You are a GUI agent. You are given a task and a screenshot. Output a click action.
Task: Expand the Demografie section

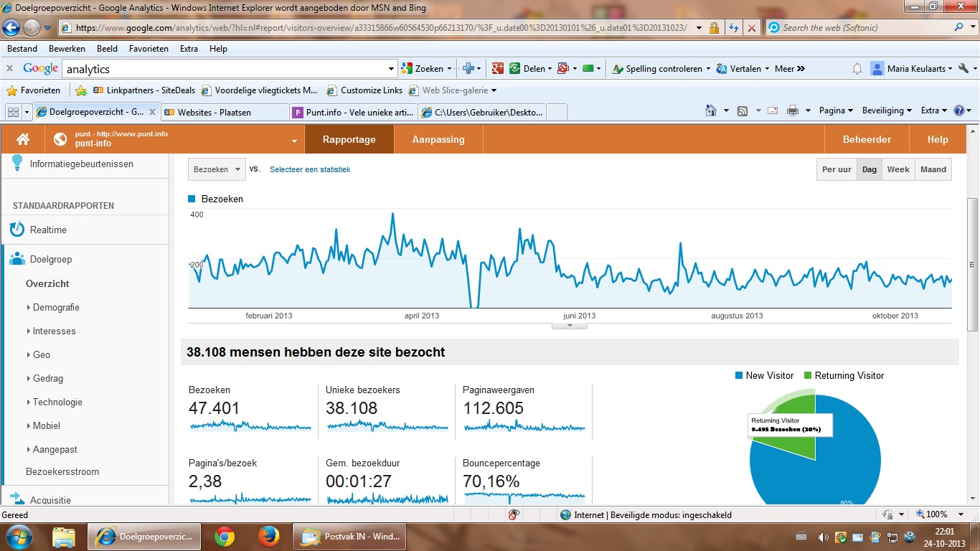tap(56, 307)
